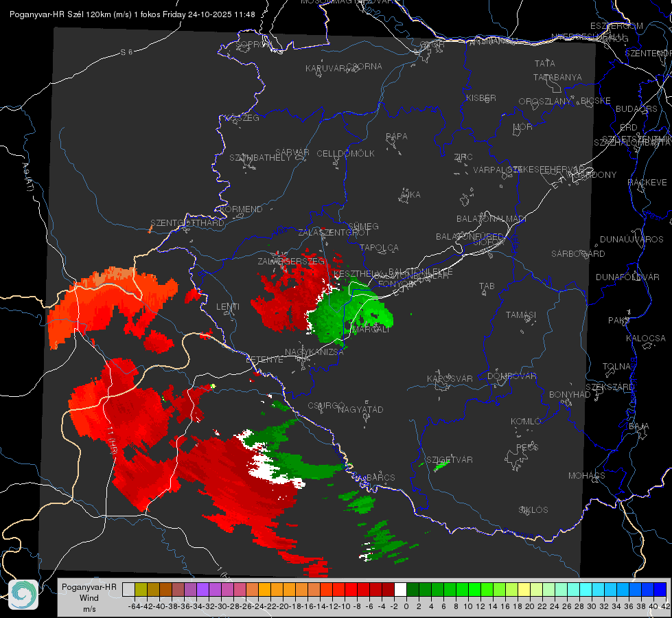Screen dimensions: 672x618
Task: Click the NAGYKANIZSA city label
Action: [314, 352]
